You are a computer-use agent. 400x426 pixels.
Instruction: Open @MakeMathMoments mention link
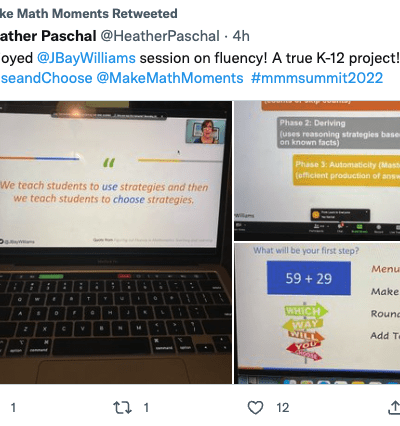[170, 78]
